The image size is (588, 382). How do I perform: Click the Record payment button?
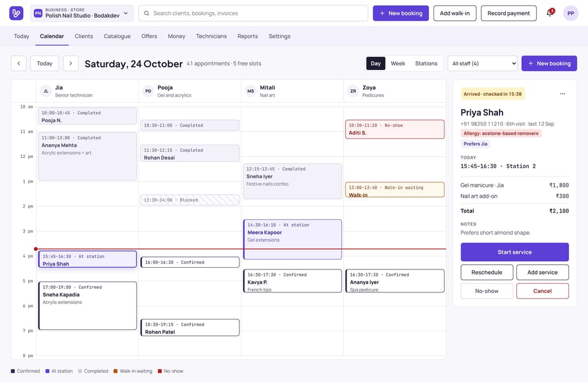click(509, 13)
